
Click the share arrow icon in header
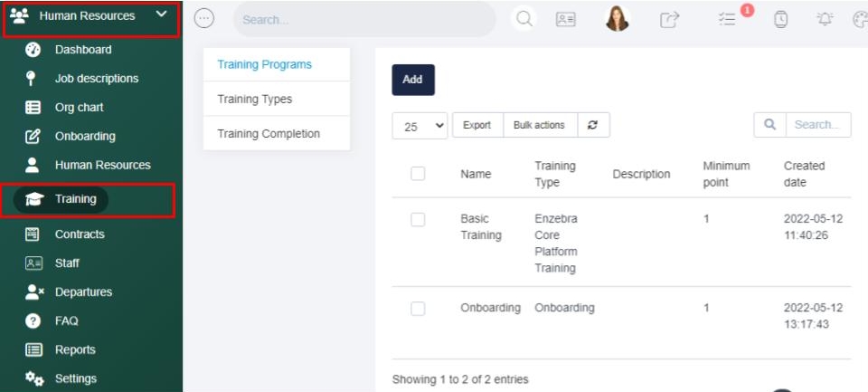pos(669,19)
